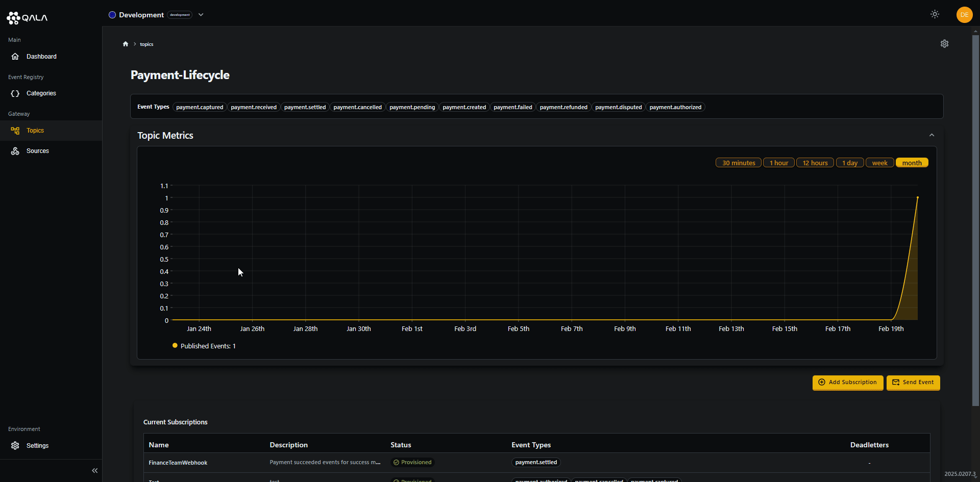
Task: Click the QALA logo
Action: (x=27, y=17)
